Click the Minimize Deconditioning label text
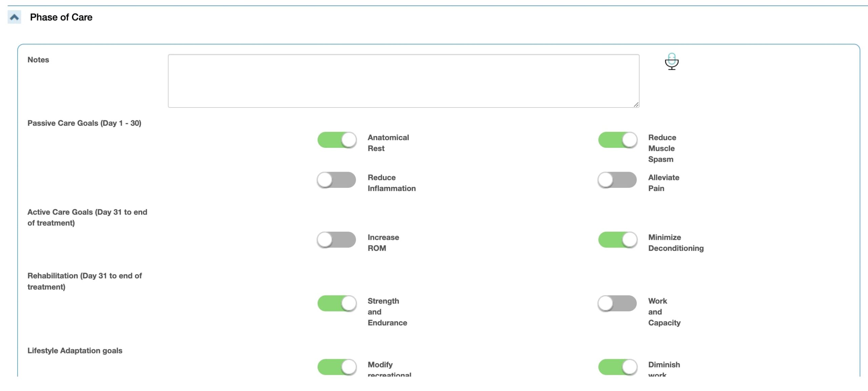Screen dimensions: 868x391 [x=676, y=242]
